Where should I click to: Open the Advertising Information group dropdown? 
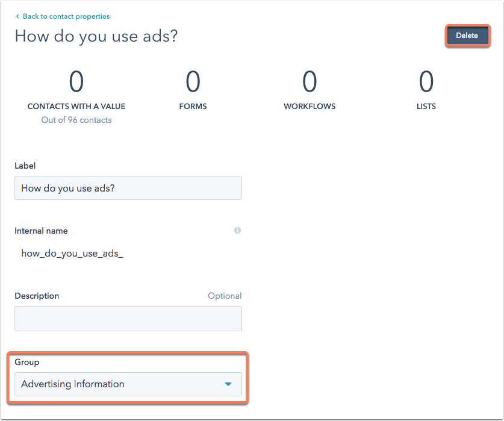click(120, 384)
